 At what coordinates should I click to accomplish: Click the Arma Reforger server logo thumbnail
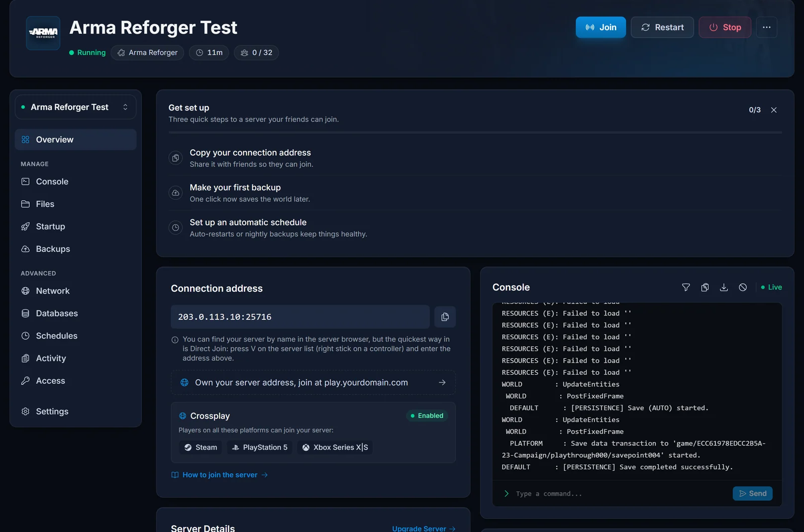tap(43, 33)
